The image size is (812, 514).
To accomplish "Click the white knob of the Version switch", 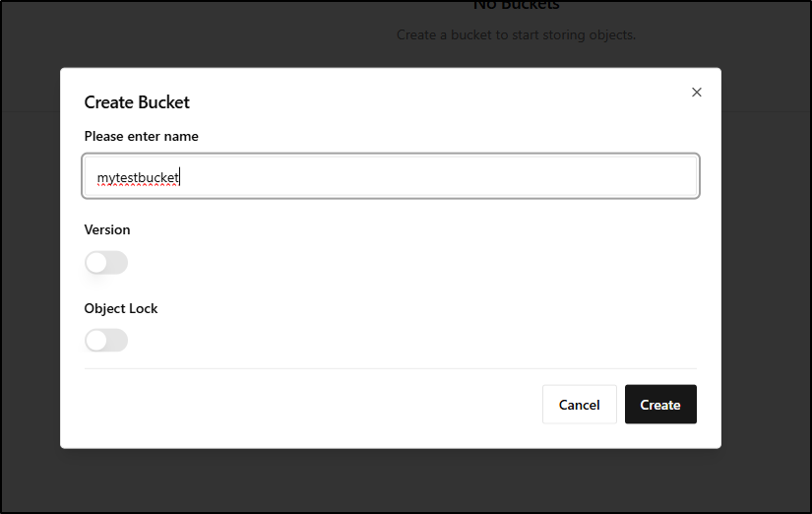I will pos(96,263).
